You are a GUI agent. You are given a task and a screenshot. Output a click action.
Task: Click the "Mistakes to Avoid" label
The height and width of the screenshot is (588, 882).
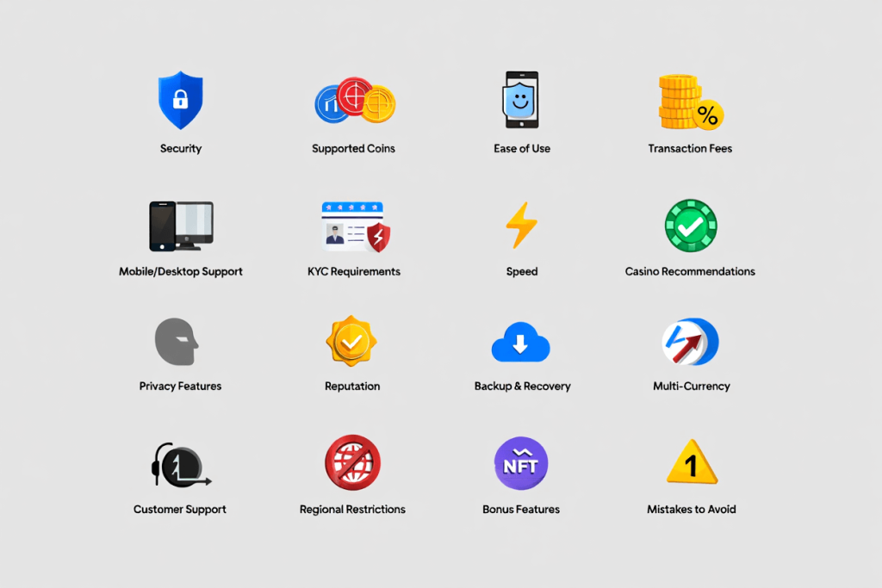[x=692, y=510]
